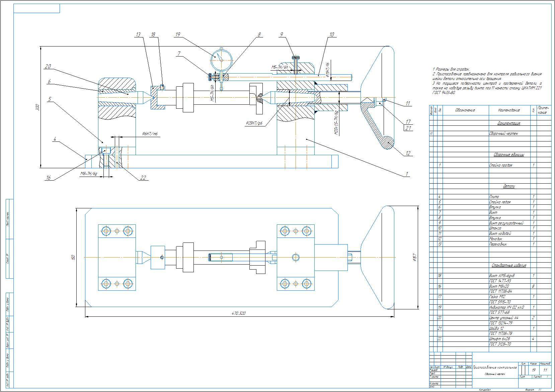Click the 470...520 length dimension text
555x392 pixels.
point(239,313)
